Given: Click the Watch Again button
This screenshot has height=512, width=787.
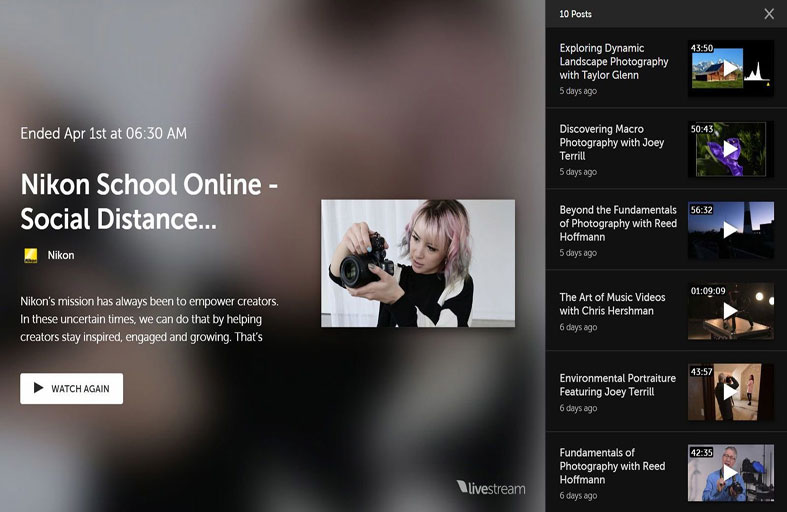Looking at the screenshot, I should click(71, 388).
